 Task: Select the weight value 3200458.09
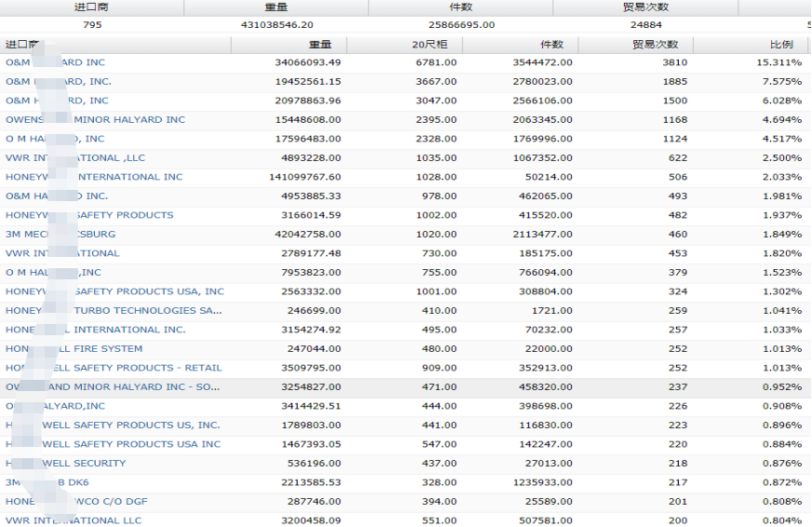coord(311,520)
